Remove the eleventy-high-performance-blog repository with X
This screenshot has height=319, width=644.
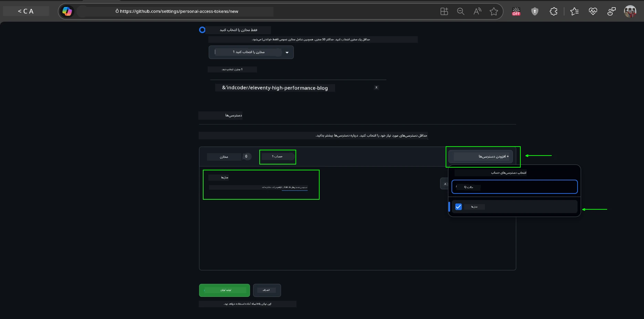(376, 88)
